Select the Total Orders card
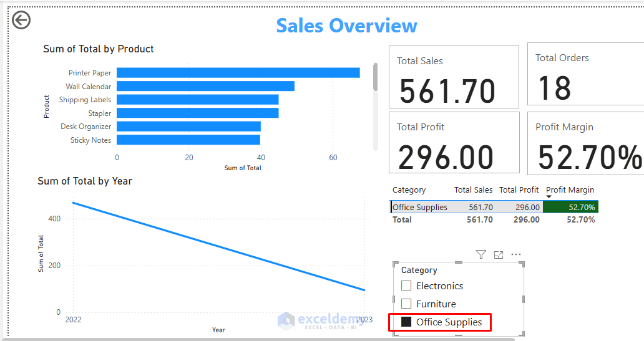 click(584, 74)
